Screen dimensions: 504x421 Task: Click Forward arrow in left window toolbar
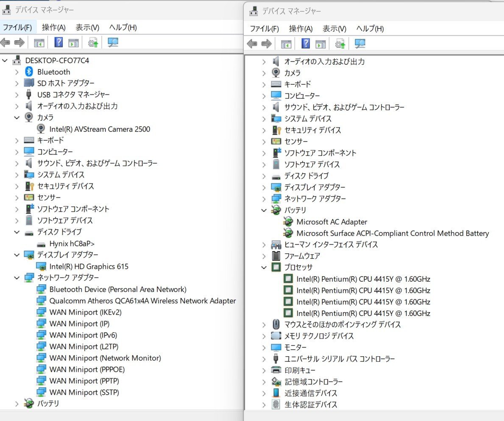pyautogui.click(x=19, y=42)
